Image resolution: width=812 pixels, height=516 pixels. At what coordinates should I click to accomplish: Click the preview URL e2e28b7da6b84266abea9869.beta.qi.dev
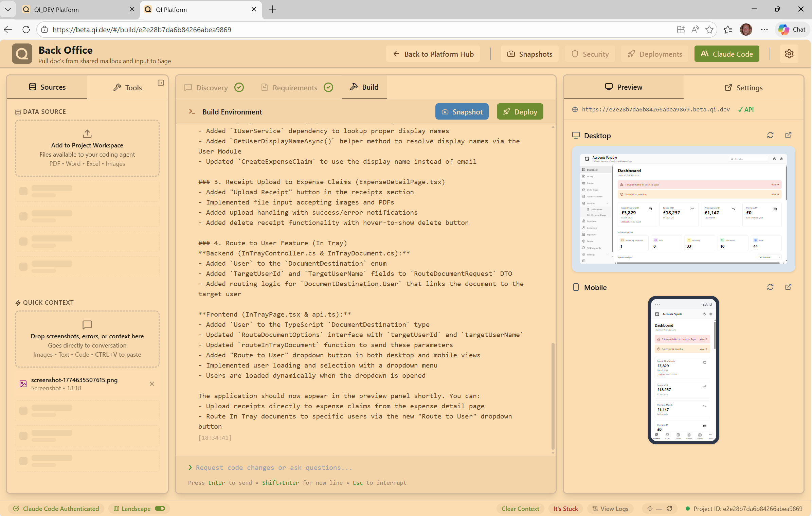[655, 109]
